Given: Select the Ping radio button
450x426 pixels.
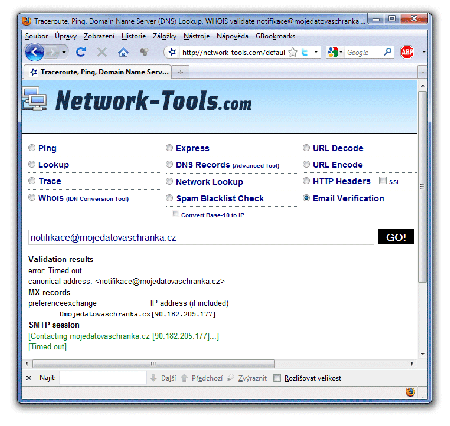Looking at the screenshot, I should point(32,148).
